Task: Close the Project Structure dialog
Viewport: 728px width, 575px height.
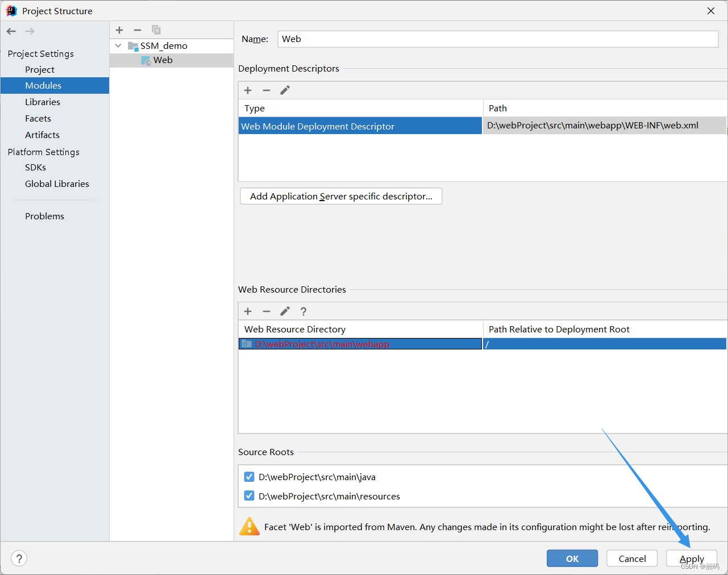Action: (711, 11)
